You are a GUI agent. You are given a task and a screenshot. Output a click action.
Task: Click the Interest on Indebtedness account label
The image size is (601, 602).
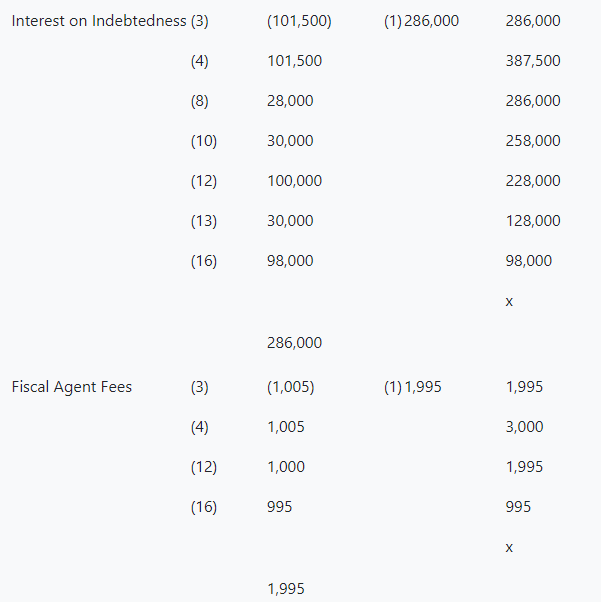(x=98, y=21)
